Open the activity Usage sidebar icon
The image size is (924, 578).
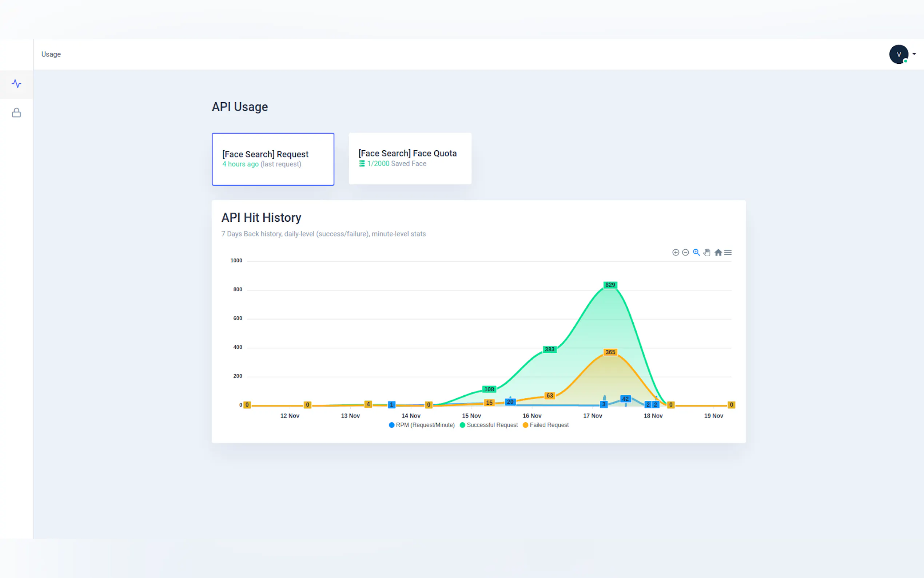coord(16,84)
